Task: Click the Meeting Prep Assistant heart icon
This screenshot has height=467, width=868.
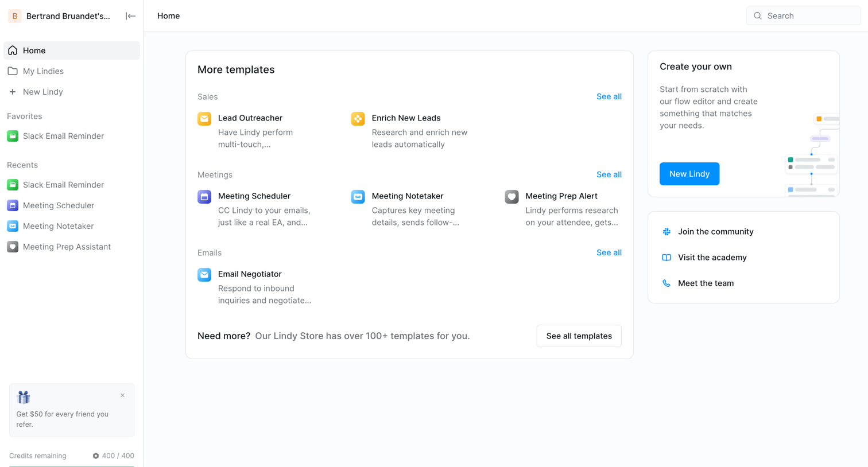Action: pyautogui.click(x=13, y=247)
